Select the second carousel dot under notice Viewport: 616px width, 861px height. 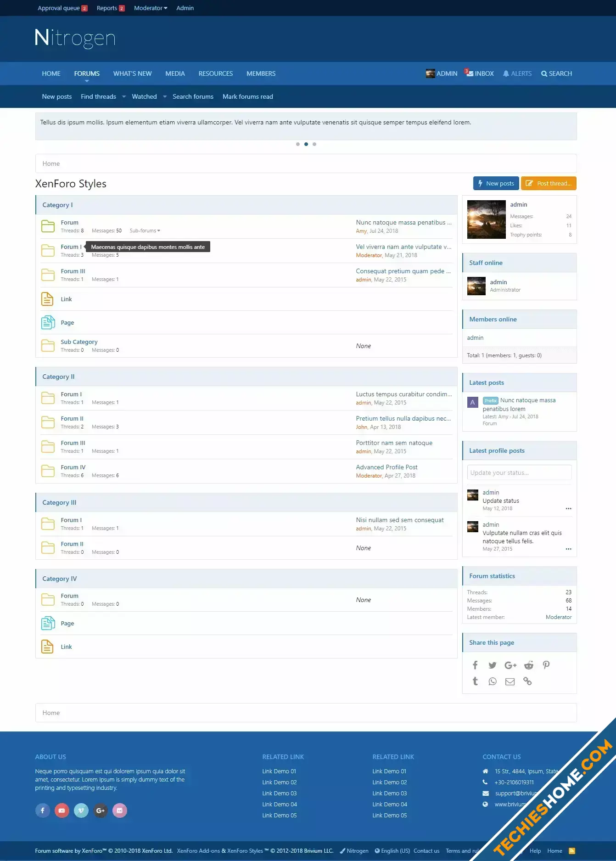tap(306, 144)
